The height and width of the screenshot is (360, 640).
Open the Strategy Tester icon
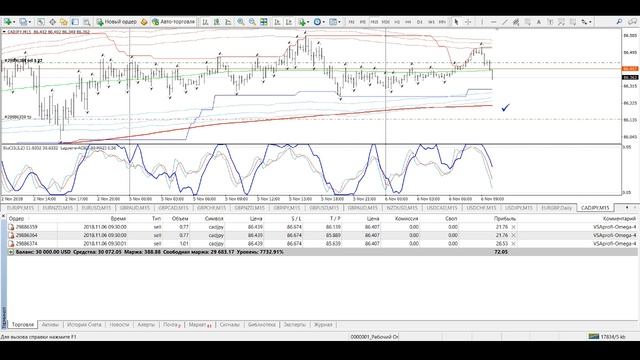pyautogui.click(x=87, y=22)
